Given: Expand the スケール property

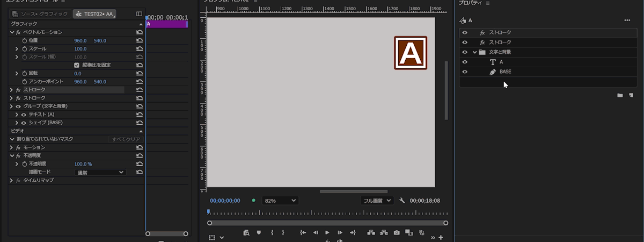Looking at the screenshot, I should tap(17, 49).
